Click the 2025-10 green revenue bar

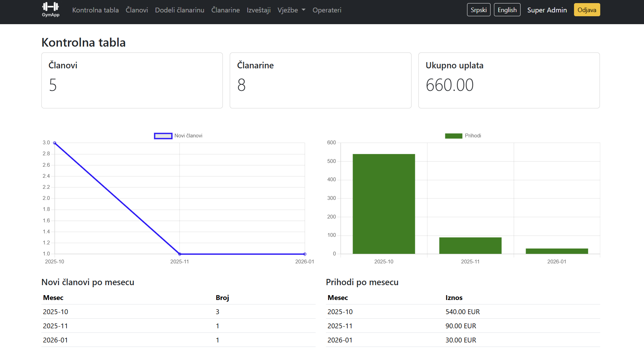click(x=384, y=204)
